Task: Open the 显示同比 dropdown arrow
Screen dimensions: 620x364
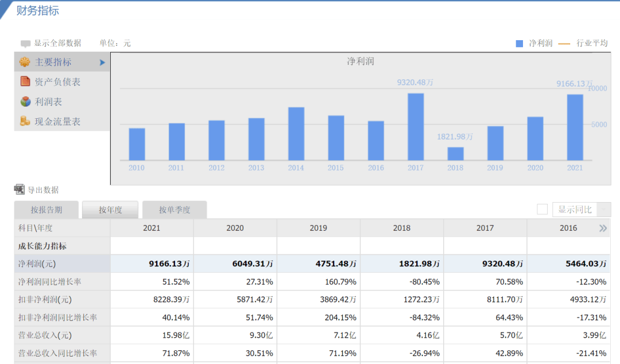Action: click(604, 210)
